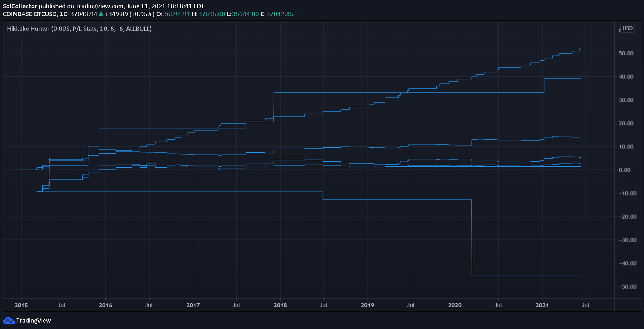
Task: Click the 50.00 price axis label
Action: [626, 53]
